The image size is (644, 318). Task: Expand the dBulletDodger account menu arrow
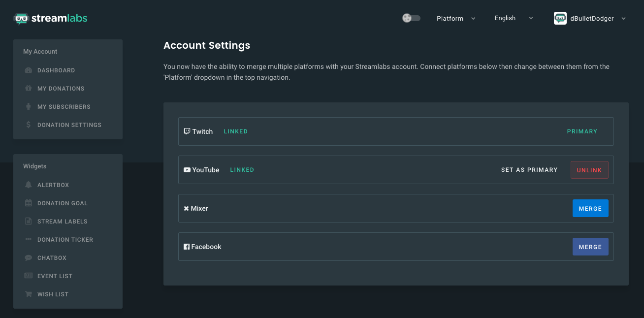pos(623,19)
